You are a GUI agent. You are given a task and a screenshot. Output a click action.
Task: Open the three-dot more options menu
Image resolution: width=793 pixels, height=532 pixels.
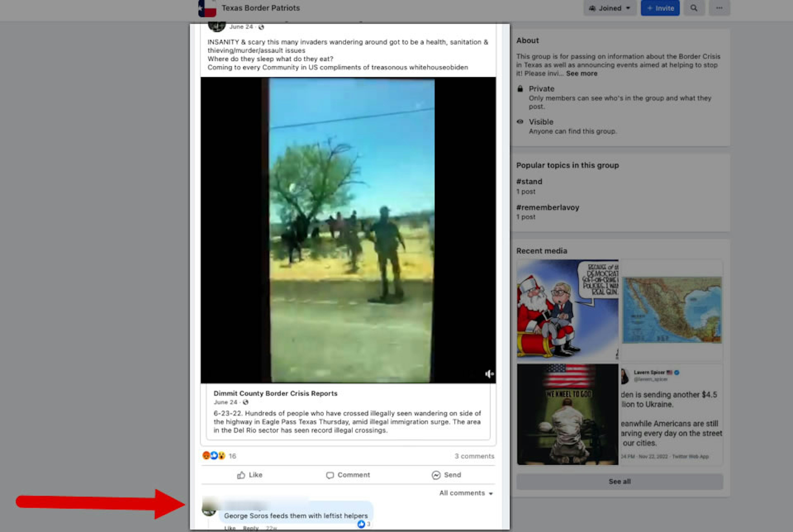719,8
